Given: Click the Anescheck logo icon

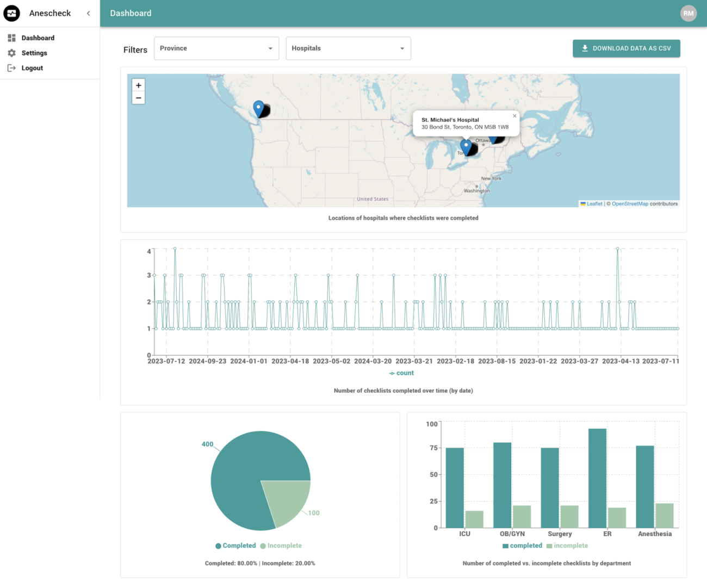Looking at the screenshot, I should [11, 13].
